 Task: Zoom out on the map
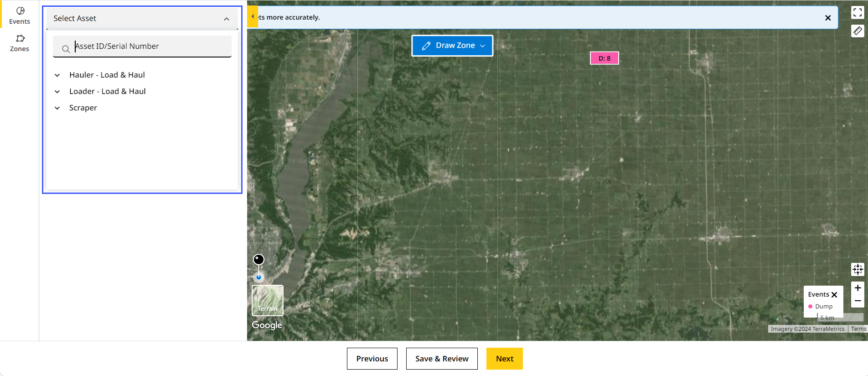tap(858, 301)
